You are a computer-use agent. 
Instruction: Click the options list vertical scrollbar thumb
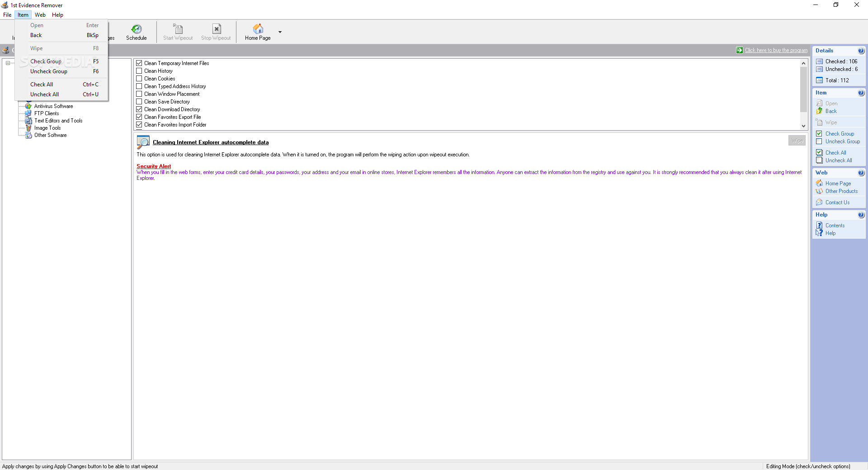pos(803,89)
